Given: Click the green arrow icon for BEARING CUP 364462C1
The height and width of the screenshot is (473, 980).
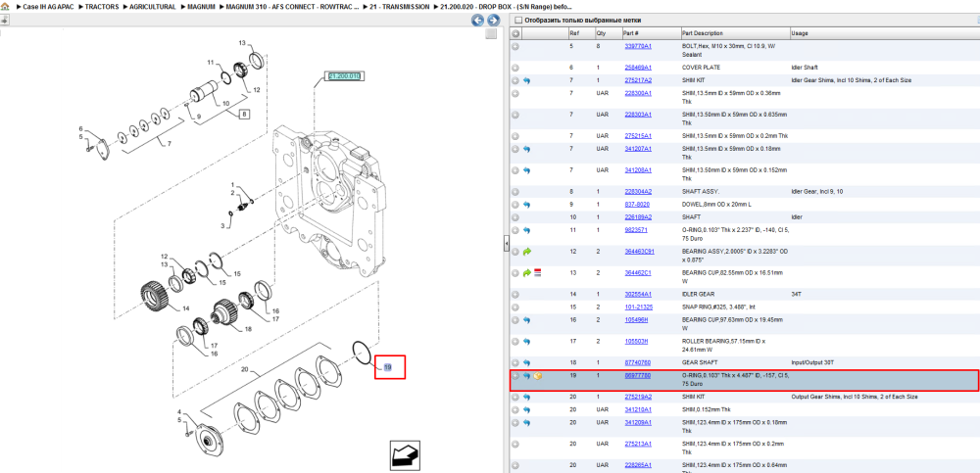Looking at the screenshot, I should click(x=526, y=273).
